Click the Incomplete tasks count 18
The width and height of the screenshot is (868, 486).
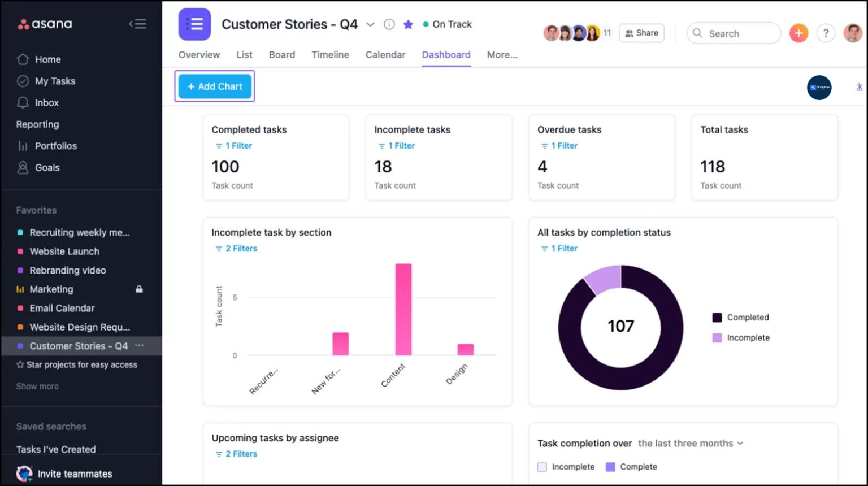pos(383,167)
